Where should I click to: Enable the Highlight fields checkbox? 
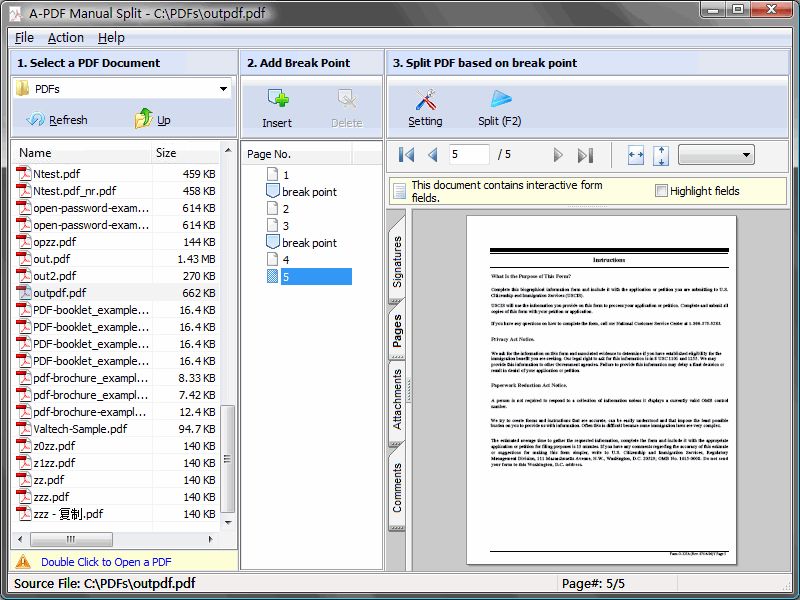coord(661,191)
